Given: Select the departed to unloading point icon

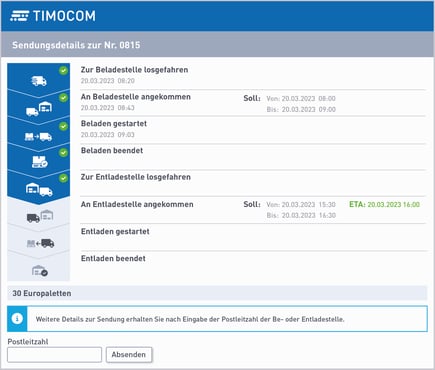Looking at the screenshot, I should pyautogui.click(x=39, y=189).
